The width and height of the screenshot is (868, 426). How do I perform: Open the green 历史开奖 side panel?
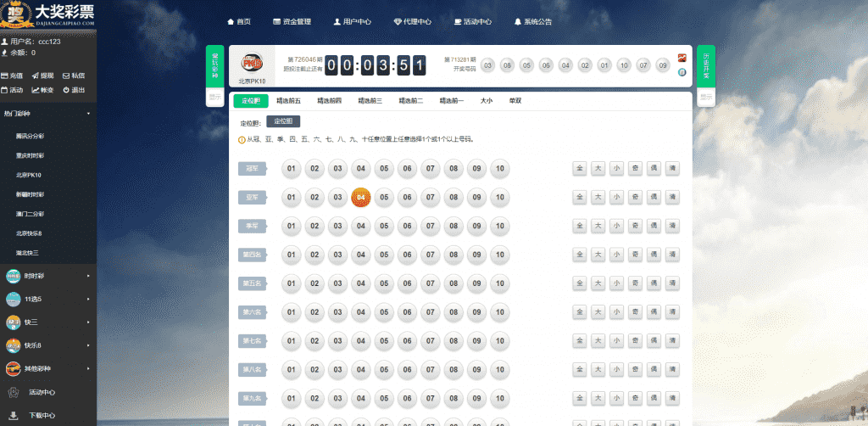tap(706, 65)
